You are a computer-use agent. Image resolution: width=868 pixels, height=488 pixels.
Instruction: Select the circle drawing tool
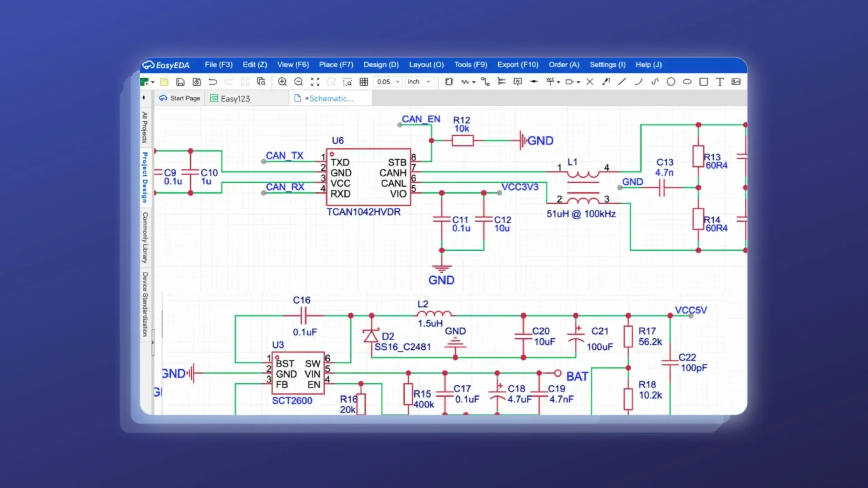pyautogui.click(x=671, y=82)
